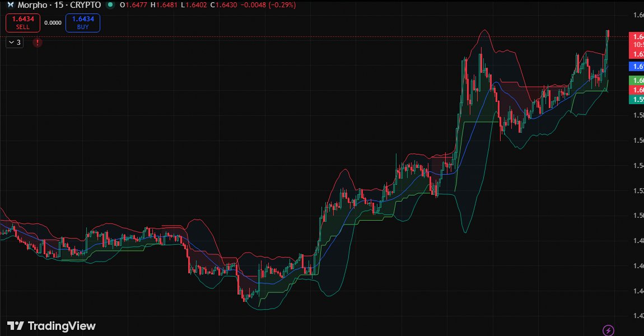Click the light green price label on axis
Image resolution: width=644 pixels, height=336 pixels.
637,81
